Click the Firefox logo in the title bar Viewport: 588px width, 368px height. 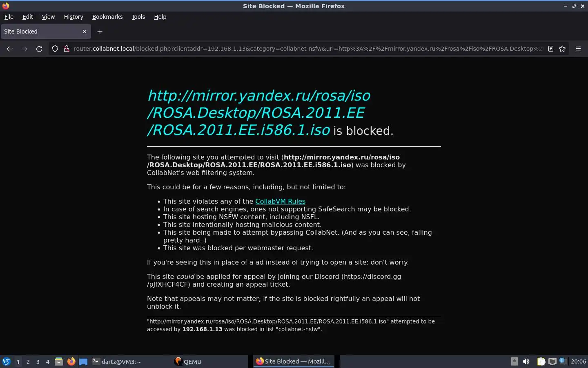click(6, 6)
